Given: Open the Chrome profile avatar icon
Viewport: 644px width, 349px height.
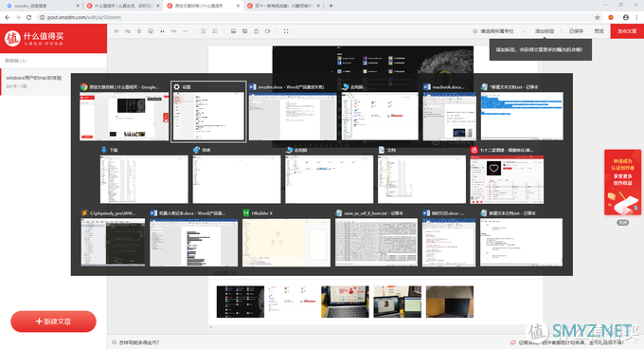Looking at the screenshot, I should click(625, 17).
